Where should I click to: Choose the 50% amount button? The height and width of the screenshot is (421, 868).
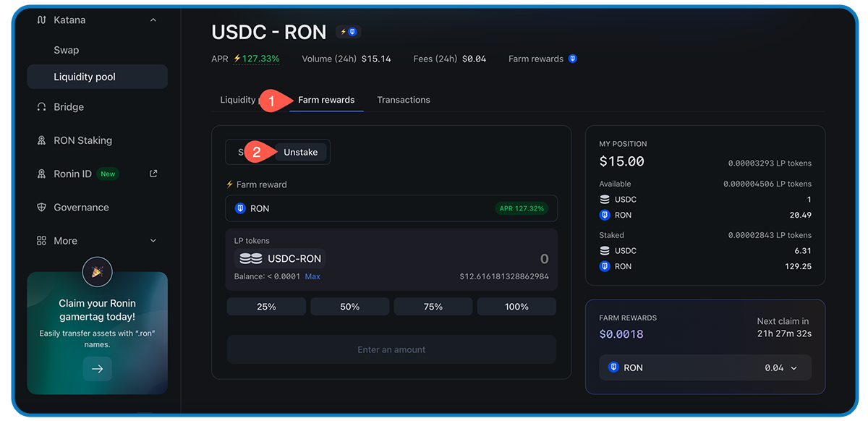350,307
